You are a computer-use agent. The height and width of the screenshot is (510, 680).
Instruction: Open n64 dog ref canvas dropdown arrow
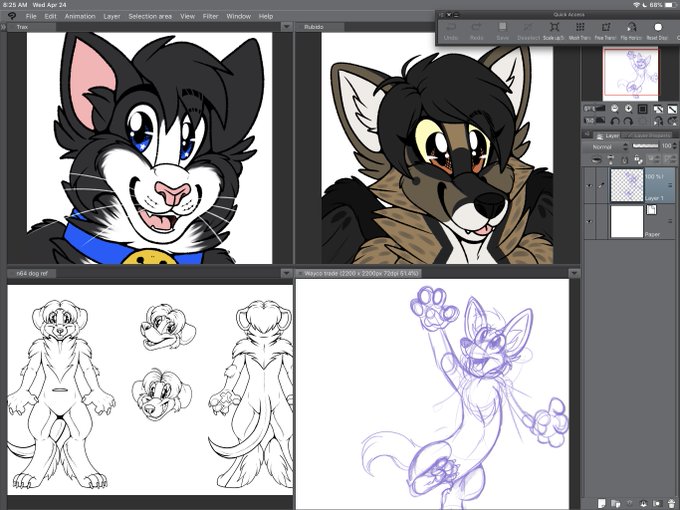click(286, 273)
